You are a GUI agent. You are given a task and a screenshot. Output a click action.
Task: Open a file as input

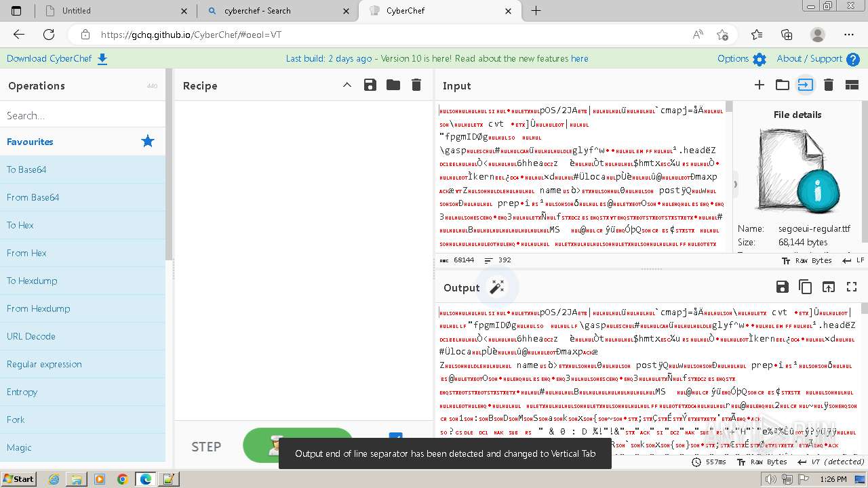[x=805, y=85]
